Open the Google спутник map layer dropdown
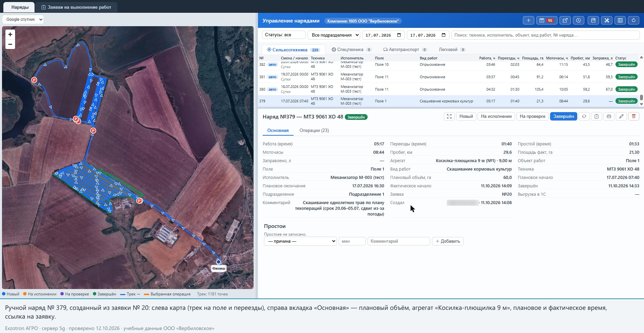644x333 pixels. [x=23, y=19]
